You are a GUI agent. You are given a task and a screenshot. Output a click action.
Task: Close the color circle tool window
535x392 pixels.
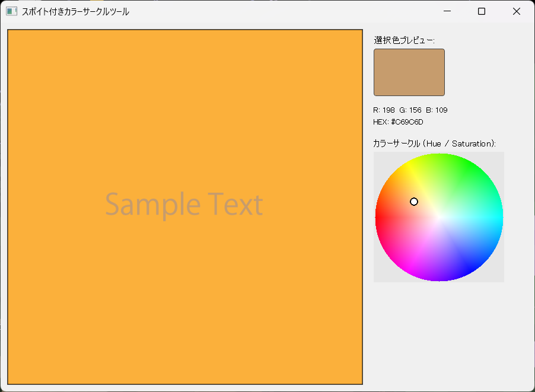point(516,11)
